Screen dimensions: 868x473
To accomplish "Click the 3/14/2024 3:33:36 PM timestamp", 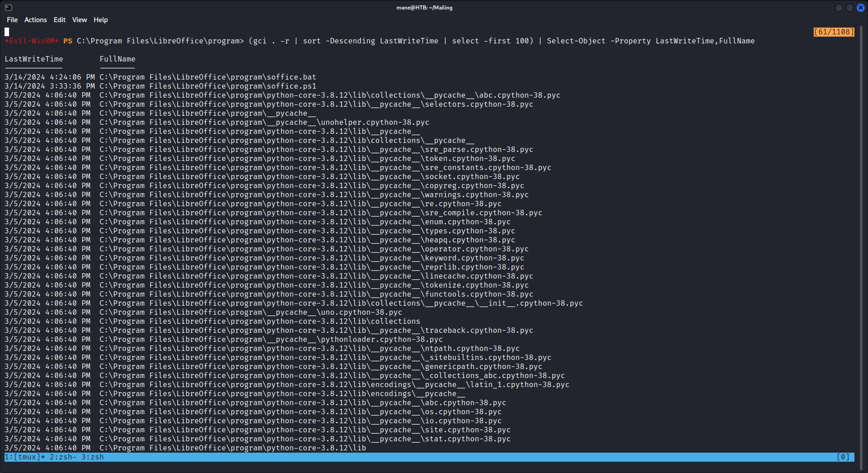I will [50, 86].
